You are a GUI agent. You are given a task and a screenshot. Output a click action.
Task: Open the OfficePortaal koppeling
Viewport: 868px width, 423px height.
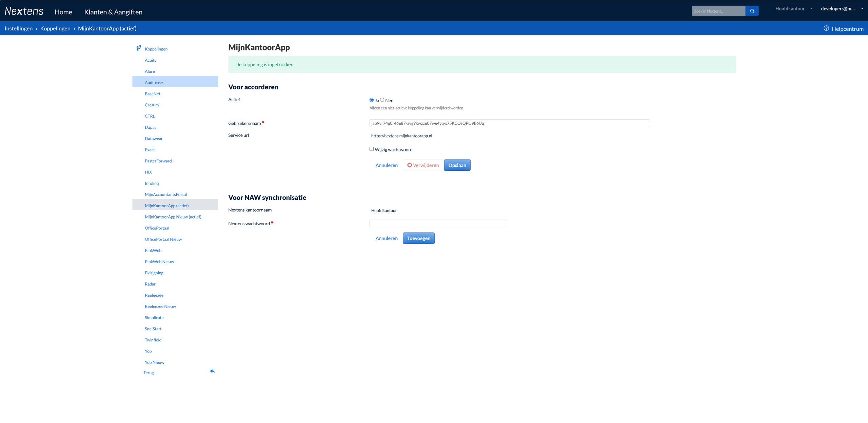(157, 228)
